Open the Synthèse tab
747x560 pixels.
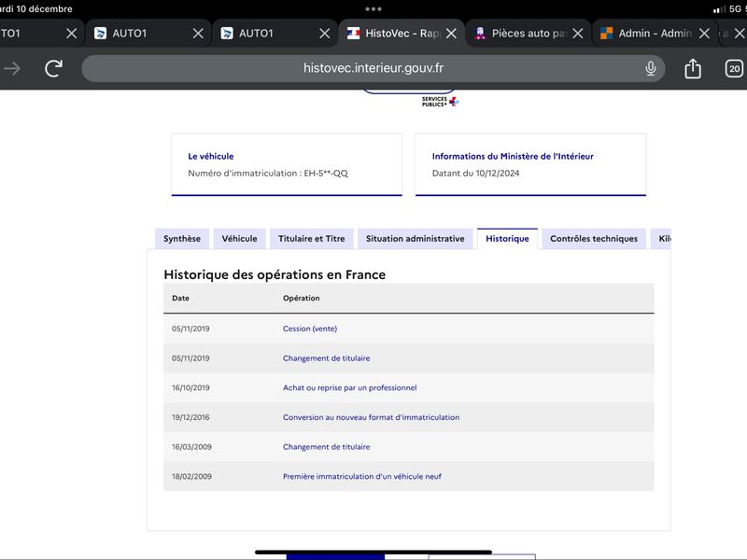tap(182, 239)
